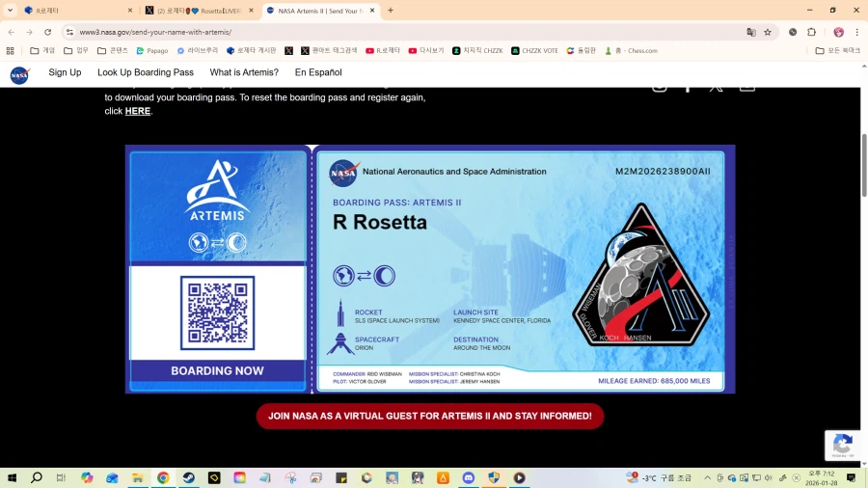
Task: Select Look Up Boarding Pass menu item
Action: point(146,72)
